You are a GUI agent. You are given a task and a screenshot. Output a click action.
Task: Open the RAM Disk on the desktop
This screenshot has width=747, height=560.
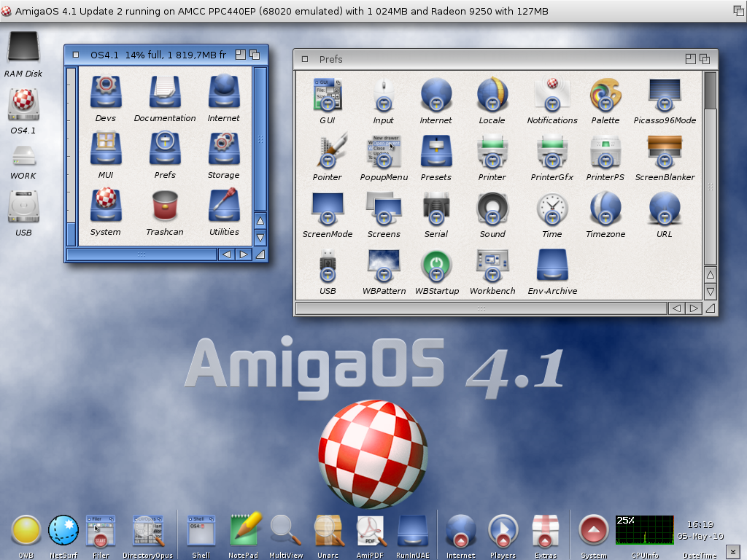click(23, 47)
